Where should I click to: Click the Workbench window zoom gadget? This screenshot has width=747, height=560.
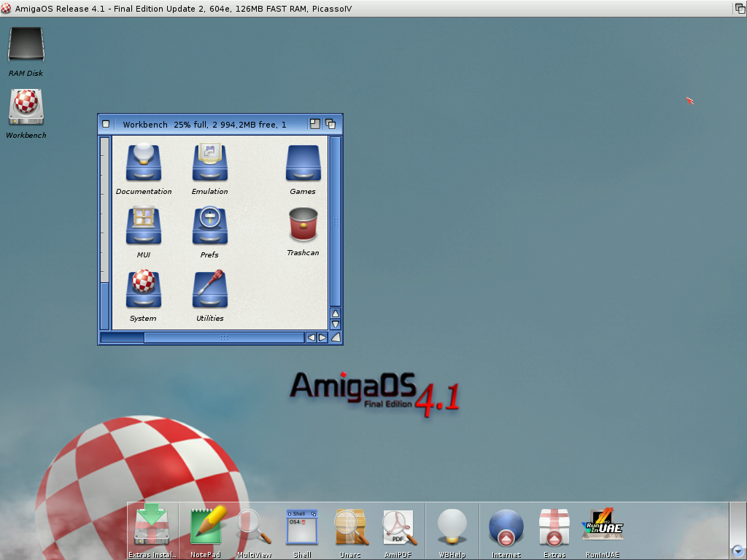coord(315,124)
